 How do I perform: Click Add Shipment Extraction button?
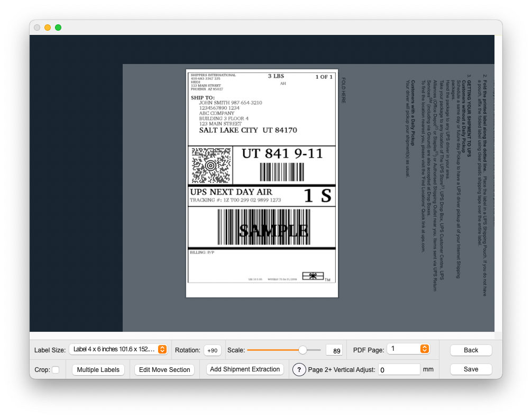245,369
